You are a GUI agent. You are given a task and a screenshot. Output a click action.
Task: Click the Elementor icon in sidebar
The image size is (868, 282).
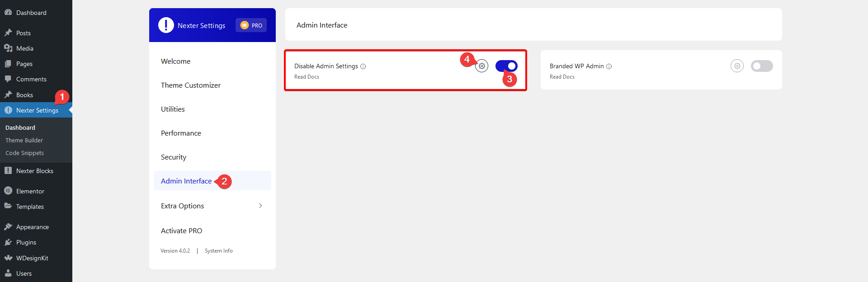click(x=8, y=191)
